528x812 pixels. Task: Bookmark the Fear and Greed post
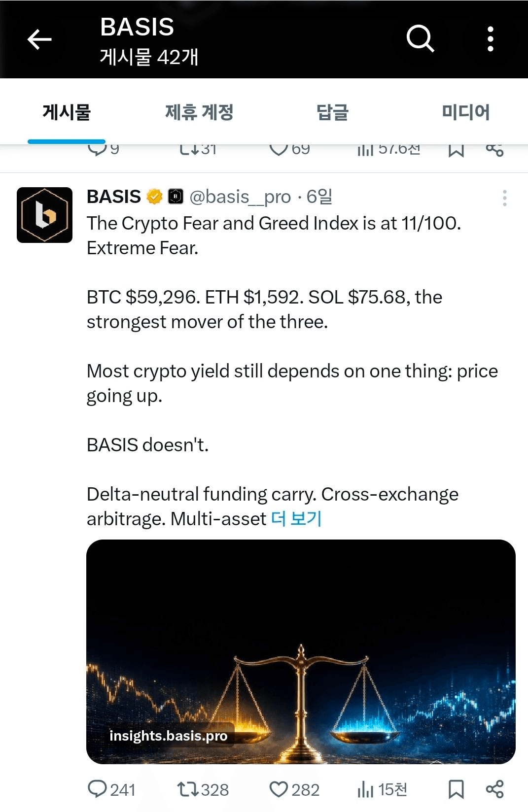click(456, 789)
